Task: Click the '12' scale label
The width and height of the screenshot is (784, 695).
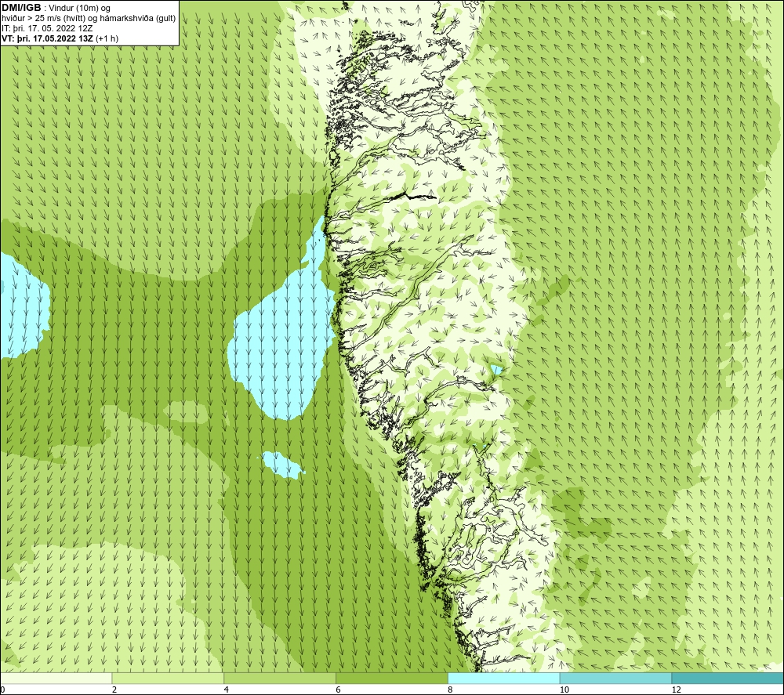Action: [677, 690]
